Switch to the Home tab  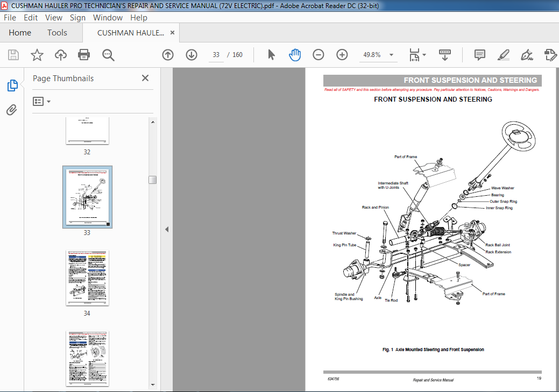[x=20, y=33]
